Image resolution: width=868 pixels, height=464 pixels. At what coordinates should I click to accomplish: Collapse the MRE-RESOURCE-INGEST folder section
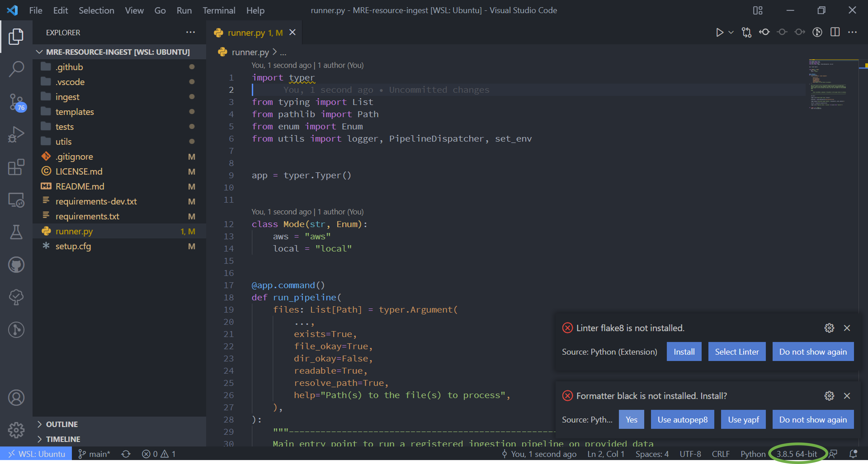point(119,52)
